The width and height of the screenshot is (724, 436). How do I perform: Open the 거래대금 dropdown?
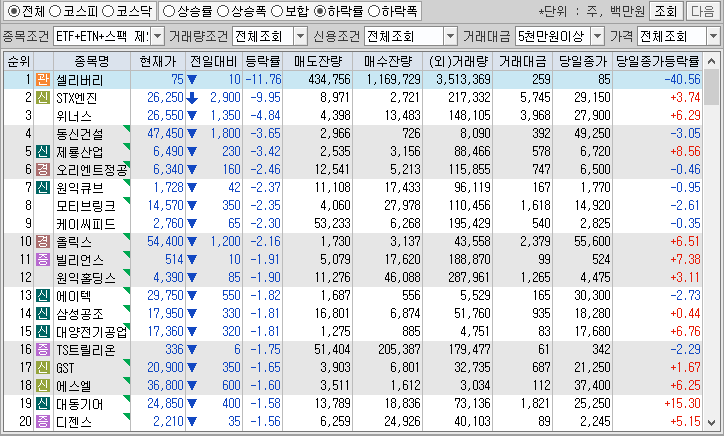(597, 36)
